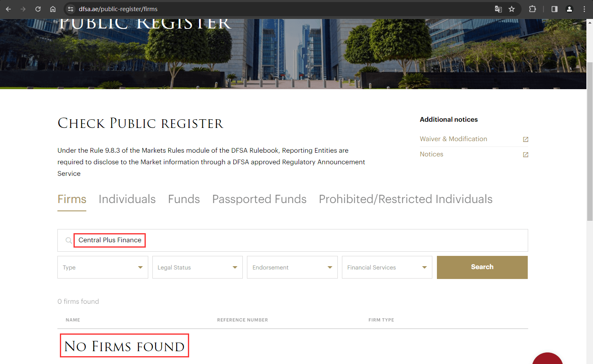Go back to the previous page
593x364 pixels.
tap(8, 9)
